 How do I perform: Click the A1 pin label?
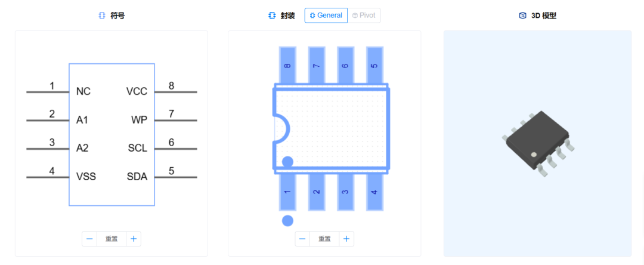point(82,120)
